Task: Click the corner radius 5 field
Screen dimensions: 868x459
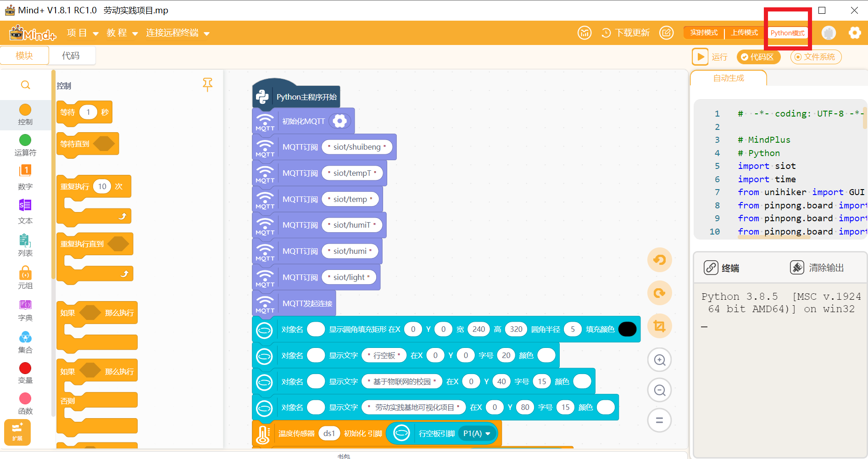Action: tap(573, 329)
